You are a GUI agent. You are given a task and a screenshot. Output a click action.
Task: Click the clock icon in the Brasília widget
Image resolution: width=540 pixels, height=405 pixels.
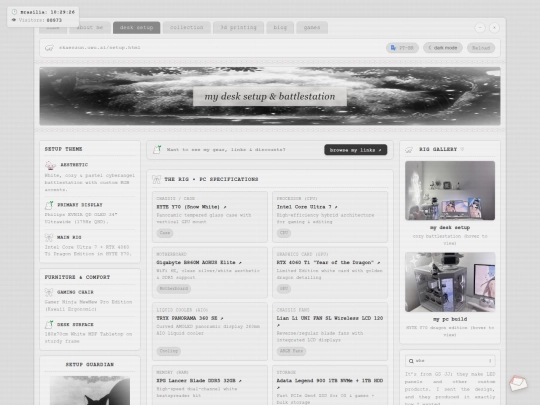pyautogui.click(x=14, y=12)
